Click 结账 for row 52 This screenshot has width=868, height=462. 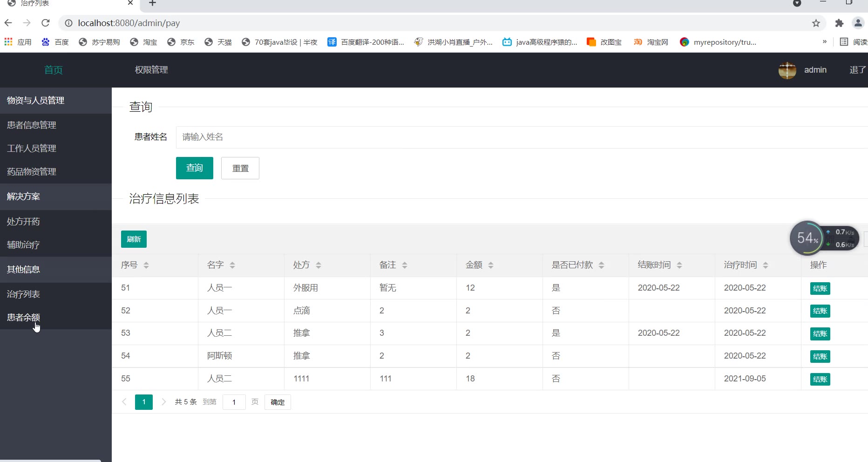(820, 311)
